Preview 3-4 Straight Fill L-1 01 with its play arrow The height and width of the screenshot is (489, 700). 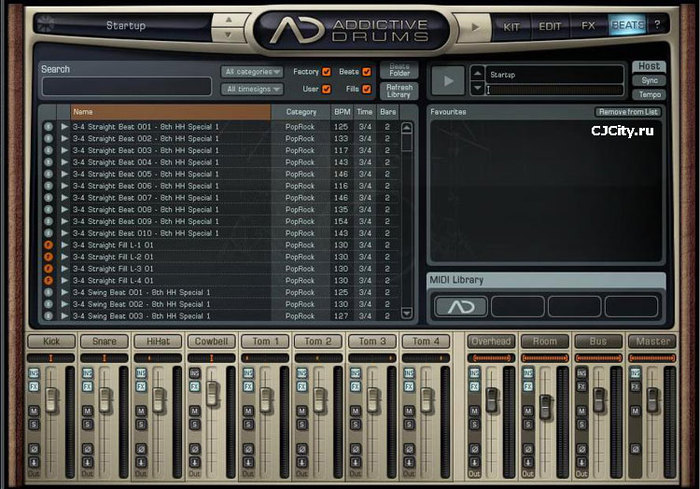64,245
